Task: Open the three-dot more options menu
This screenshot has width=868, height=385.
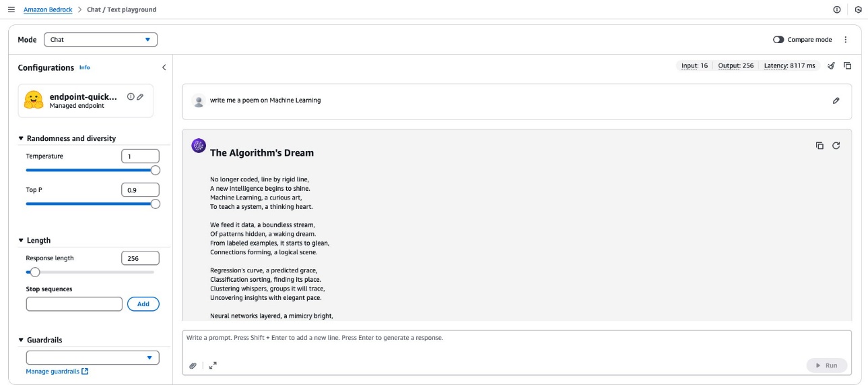Action: [x=846, y=40]
